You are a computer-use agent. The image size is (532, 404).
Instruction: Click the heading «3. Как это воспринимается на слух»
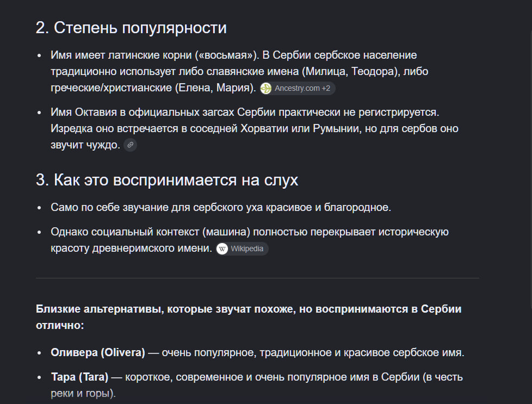click(x=167, y=180)
